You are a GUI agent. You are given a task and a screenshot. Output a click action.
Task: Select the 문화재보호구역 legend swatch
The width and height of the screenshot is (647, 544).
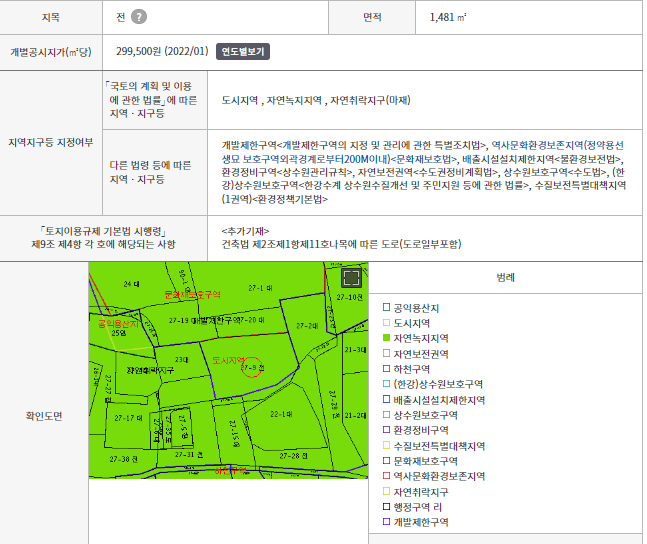tap(386, 460)
